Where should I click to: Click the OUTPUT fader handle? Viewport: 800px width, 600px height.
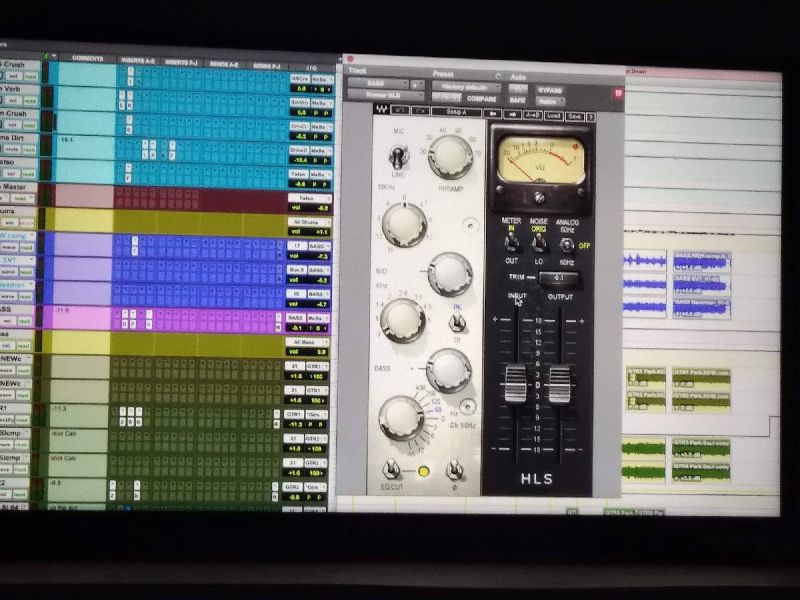pyautogui.click(x=559, y=384)
